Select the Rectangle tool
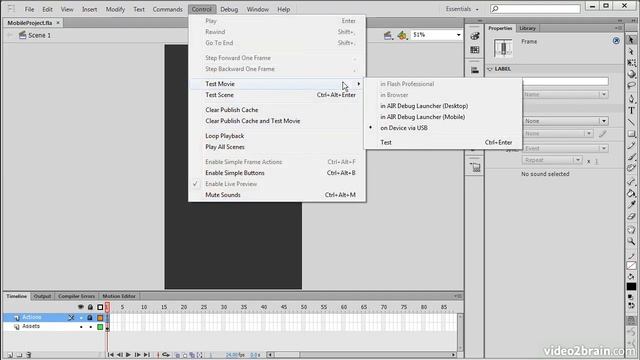This screenshot has width=640, height=360. (631, 133)
